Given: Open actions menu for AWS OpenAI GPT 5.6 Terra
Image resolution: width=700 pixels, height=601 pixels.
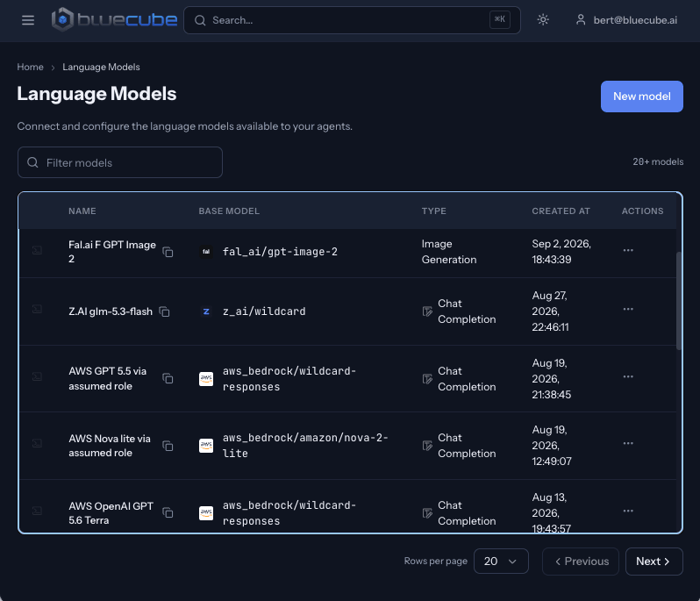Looking at the screenshot, I should click(x=628, y=511).
